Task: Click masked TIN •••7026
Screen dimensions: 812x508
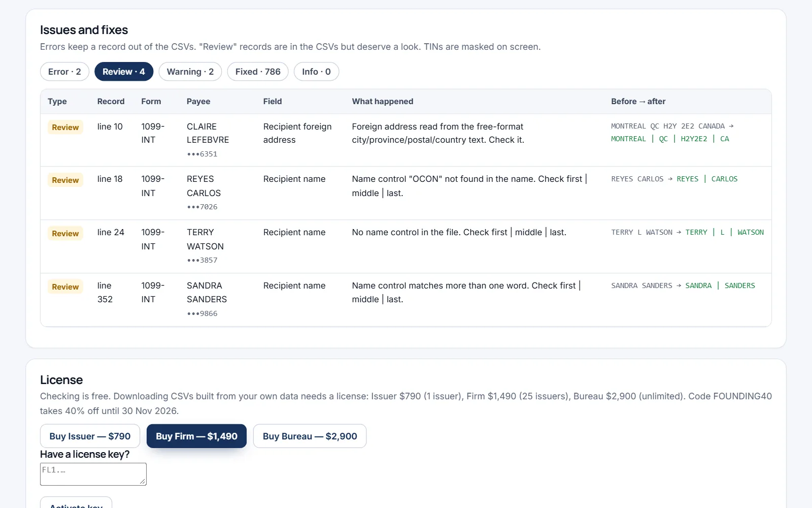Action: (202, 207)
